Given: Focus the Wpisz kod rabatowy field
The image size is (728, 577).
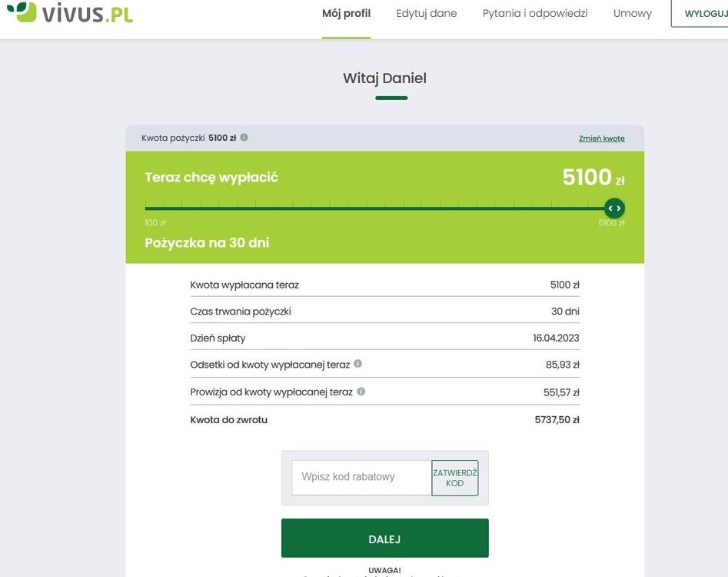Looking at the screenshot, I should tap(361, 477).
